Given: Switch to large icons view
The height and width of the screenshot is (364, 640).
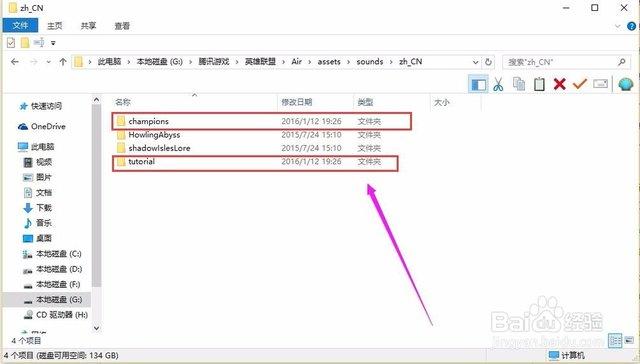Looking at the screenshot, I should (629, 340).
